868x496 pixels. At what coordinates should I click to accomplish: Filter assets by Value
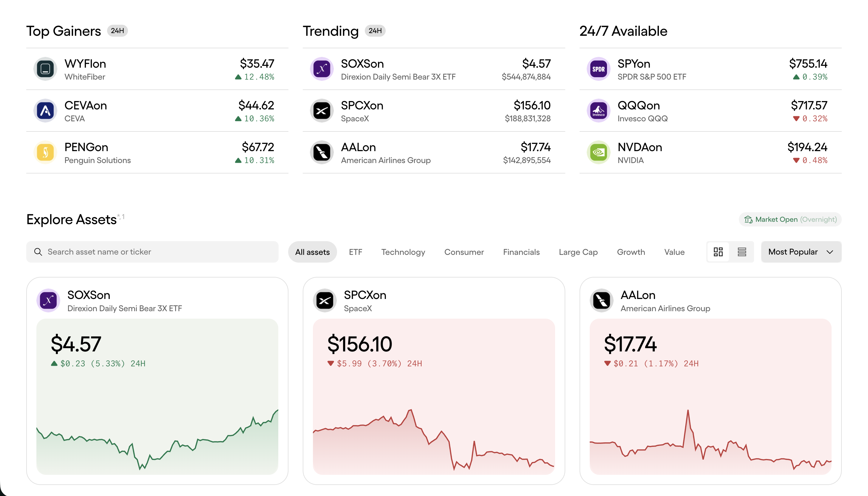pos(674,252)
